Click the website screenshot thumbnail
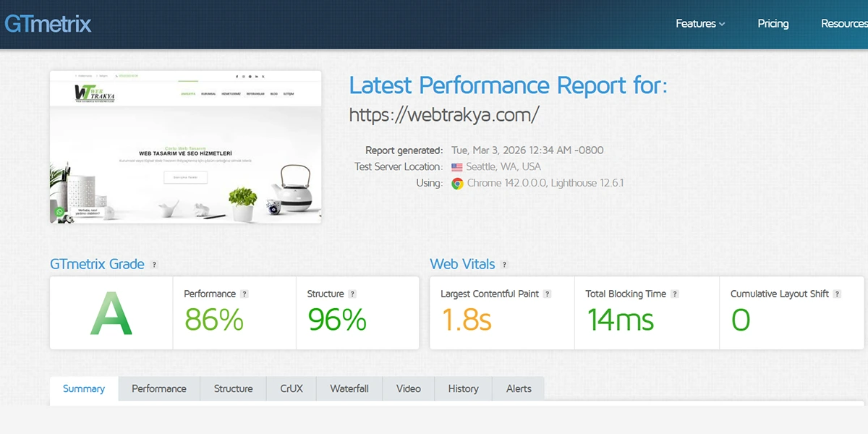The height and width of the screenshot is (434, 868). tap(185, 147)
